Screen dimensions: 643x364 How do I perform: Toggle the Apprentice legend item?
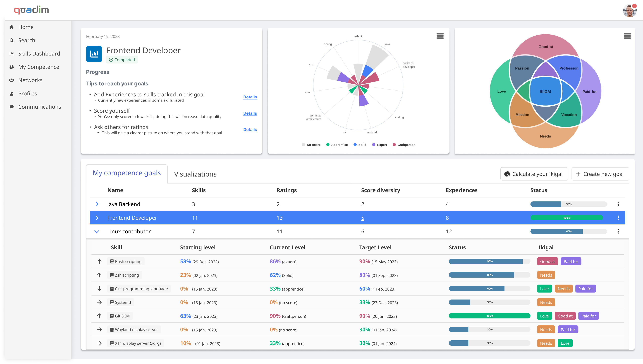337,145
